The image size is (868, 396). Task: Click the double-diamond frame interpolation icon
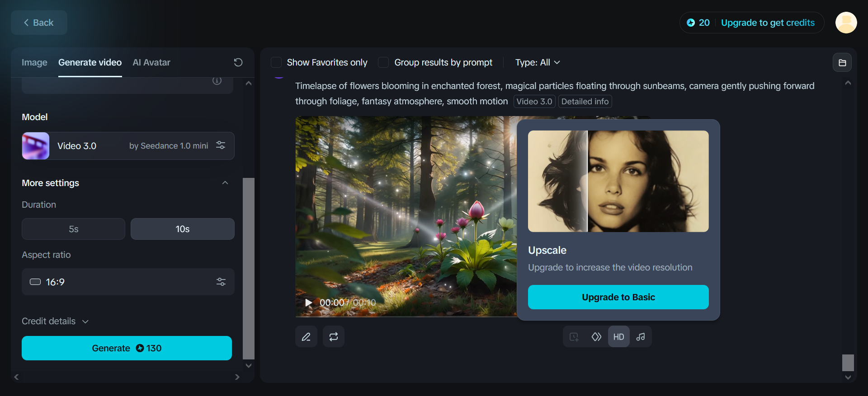click(596, 337)
